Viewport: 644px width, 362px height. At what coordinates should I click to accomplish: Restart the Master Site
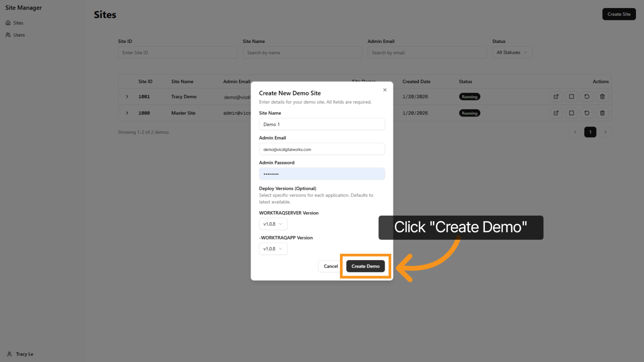coord(586,113)
